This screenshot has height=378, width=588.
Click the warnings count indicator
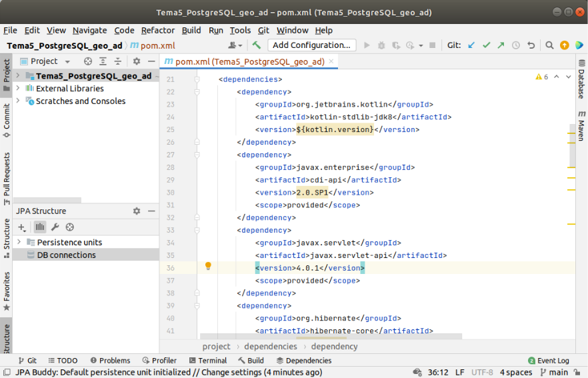click(x=542, y=77)
